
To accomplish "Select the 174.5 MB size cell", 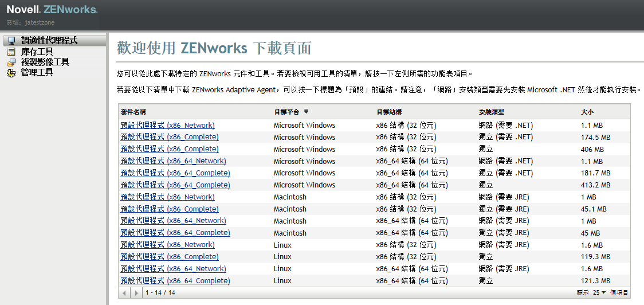I will click(x=595, y=137).
